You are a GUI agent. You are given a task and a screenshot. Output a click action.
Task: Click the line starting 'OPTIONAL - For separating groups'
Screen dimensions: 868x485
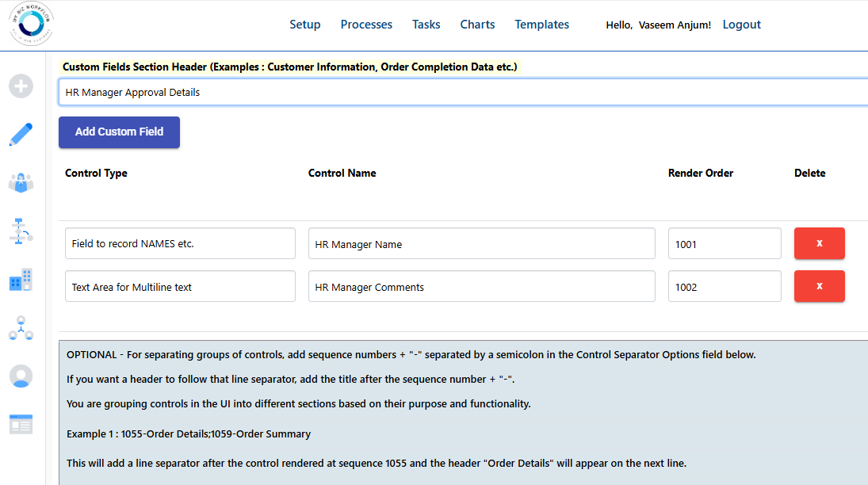coord(411,355)
